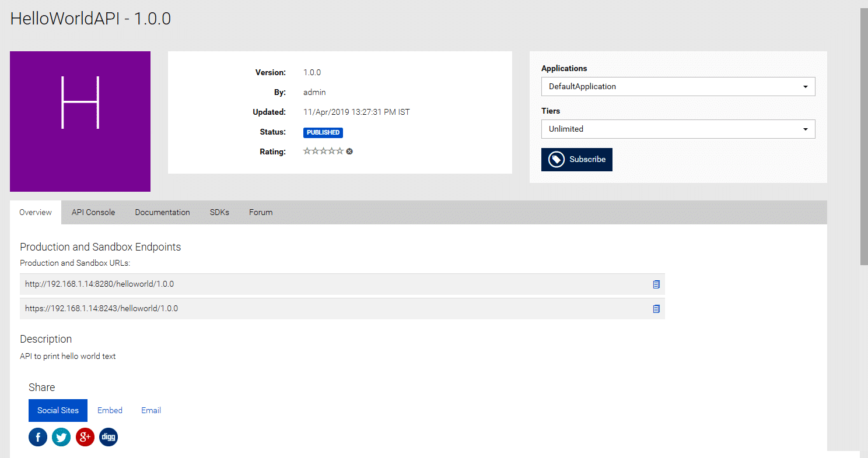Share API on Facebook icon
868x458 pixels.
(38, 437)
